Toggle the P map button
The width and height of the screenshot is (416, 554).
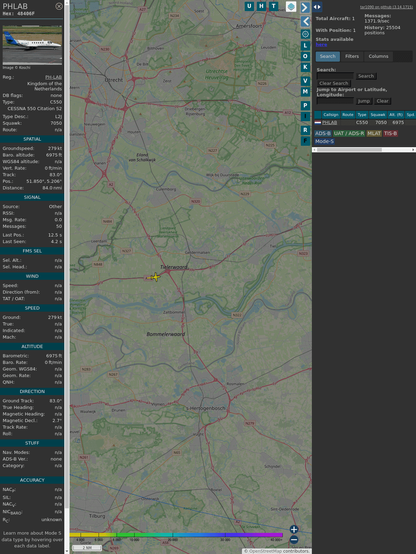305,105
